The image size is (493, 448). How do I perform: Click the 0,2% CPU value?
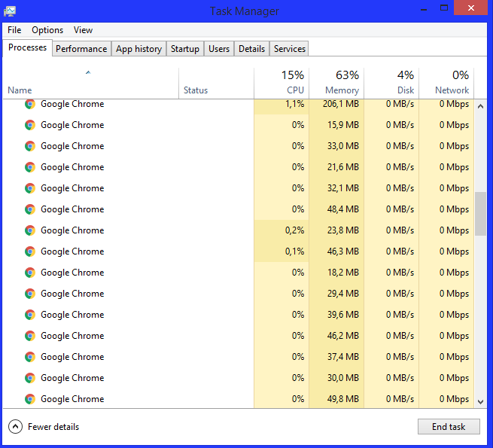pos(294,230)
